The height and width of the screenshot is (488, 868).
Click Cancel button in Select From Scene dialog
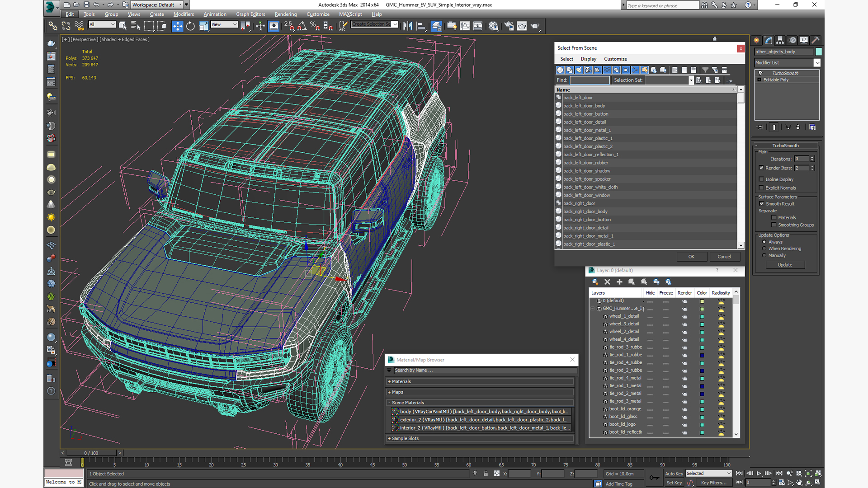[x=724, y=256]
